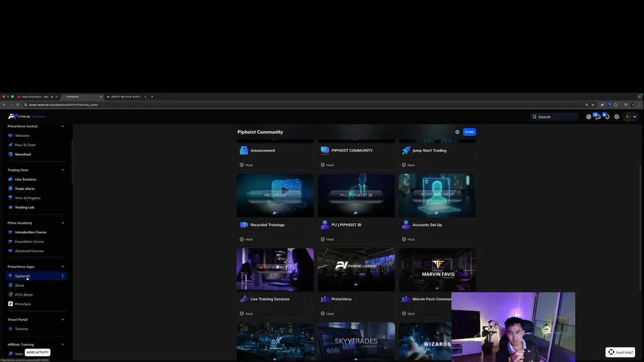Open the SyphonAI three-dot options menu
The width and height of the screenshot is (644, 362).
(x=63, y=276)
